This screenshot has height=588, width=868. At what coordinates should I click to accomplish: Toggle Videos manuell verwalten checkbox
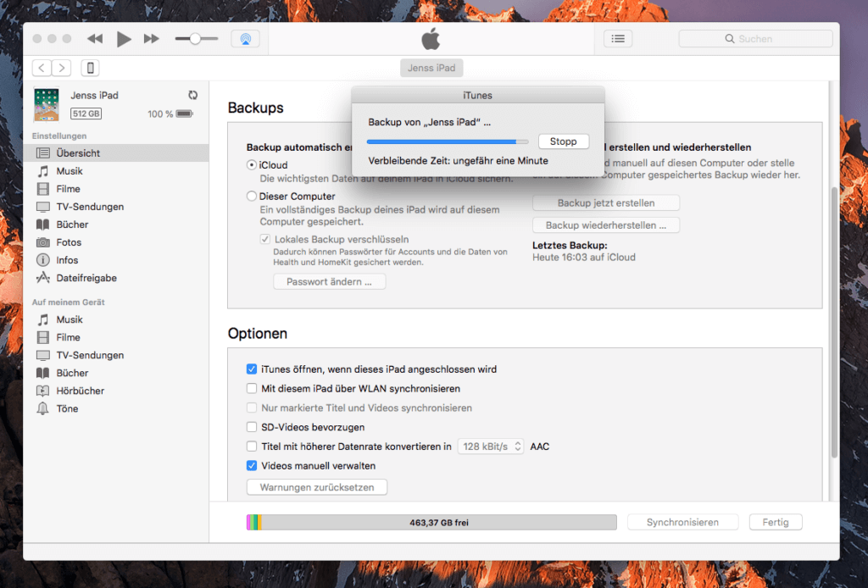(x=252, y=466)
